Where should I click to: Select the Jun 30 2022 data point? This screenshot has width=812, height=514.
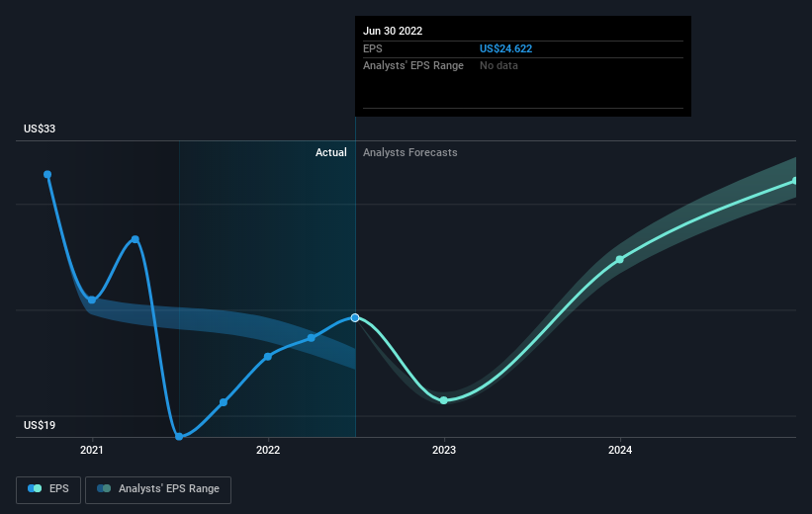pos(355,318)
